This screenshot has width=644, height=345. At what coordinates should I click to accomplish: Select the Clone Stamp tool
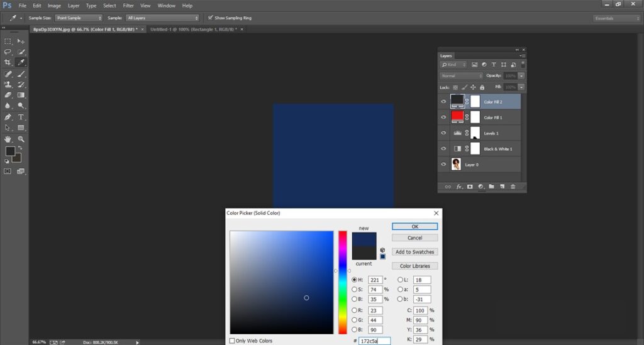click(8, 84)
